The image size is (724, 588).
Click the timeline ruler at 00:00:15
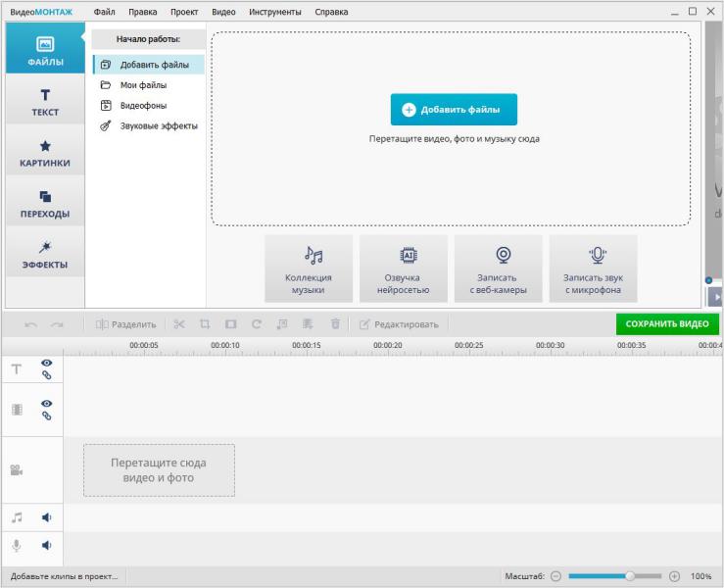pos(306,346)
